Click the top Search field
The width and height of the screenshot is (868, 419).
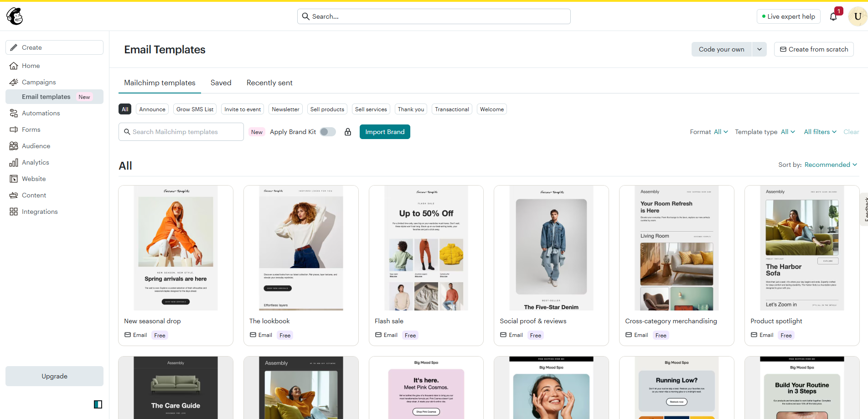[x=434, y=16]
